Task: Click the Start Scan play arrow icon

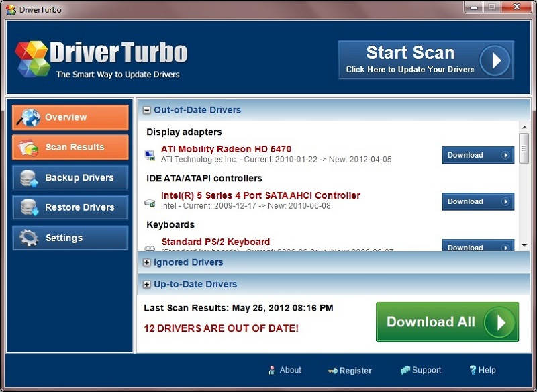Action: (x=495, y=60)
